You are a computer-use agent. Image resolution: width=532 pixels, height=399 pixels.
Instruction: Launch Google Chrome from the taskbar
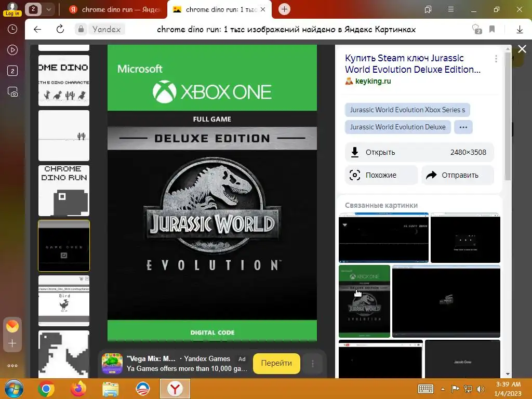pos(46,389)
